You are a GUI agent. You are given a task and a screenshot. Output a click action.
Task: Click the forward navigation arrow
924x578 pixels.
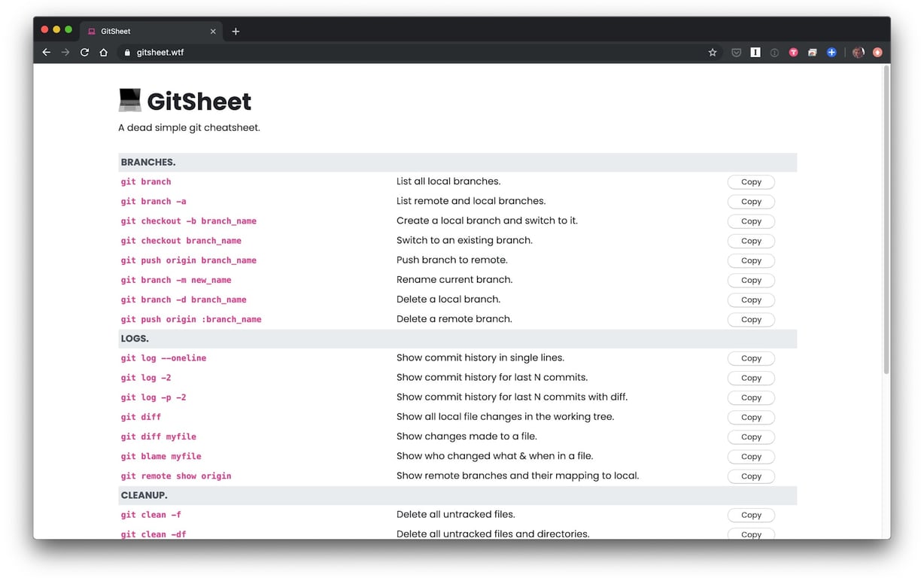[x=65, y=52]
